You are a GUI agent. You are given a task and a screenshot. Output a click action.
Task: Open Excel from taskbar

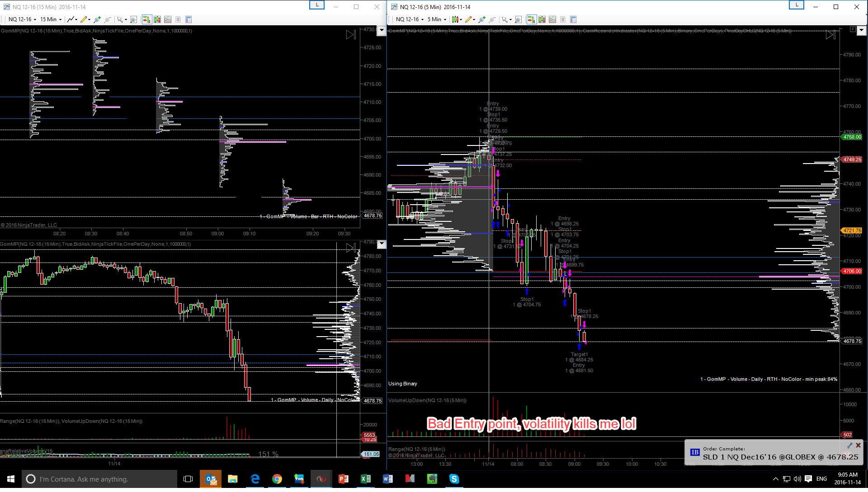(366, 479)
